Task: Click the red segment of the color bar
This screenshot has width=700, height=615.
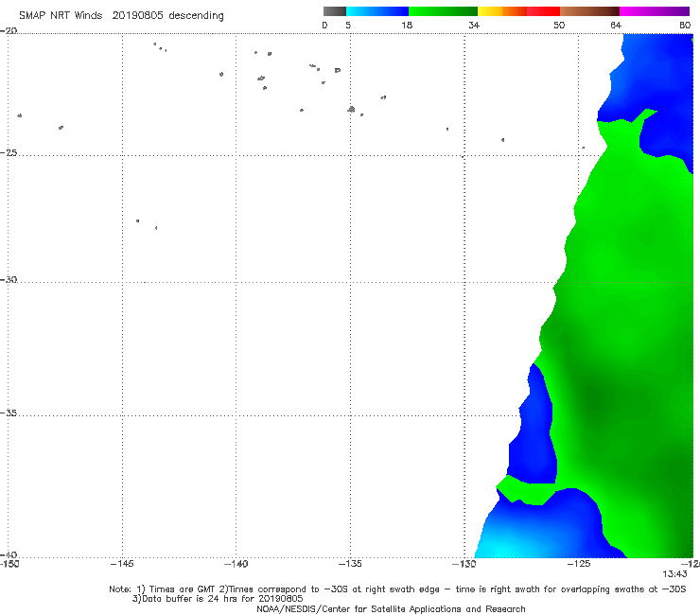Action: 543,11
